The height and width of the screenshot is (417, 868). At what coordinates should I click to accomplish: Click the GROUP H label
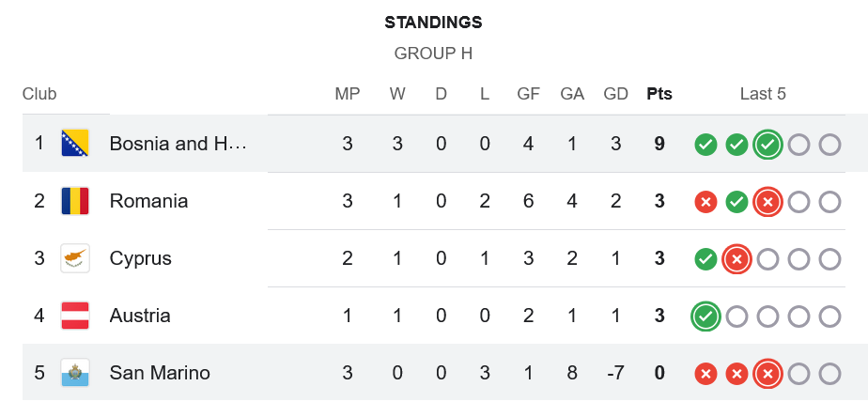click(x=433, y=54)
